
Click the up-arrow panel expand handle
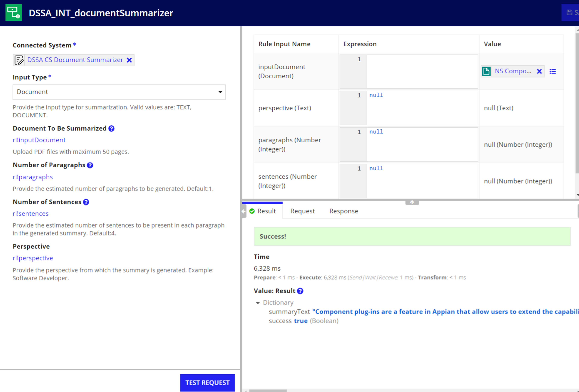point(412,202)
